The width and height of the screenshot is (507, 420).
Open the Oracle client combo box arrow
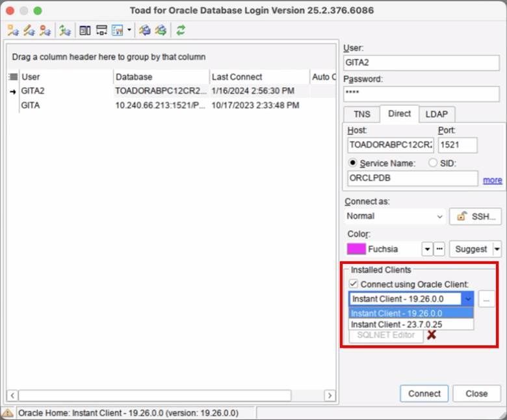coord(467,299)
